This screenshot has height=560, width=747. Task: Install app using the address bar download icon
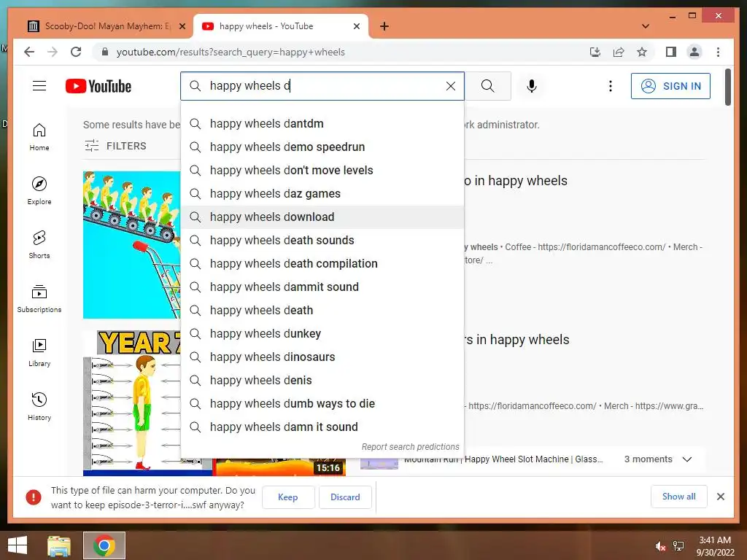(x=595, y=52)
